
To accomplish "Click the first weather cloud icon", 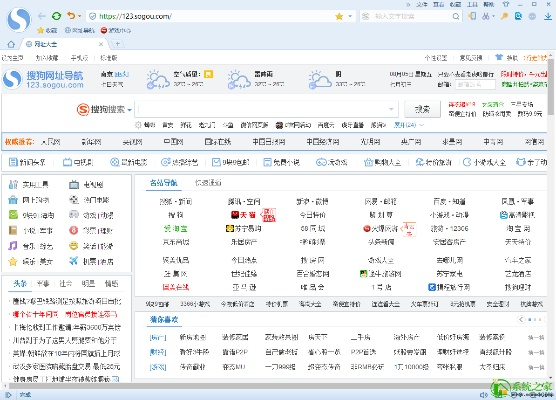I will point(158,79).
